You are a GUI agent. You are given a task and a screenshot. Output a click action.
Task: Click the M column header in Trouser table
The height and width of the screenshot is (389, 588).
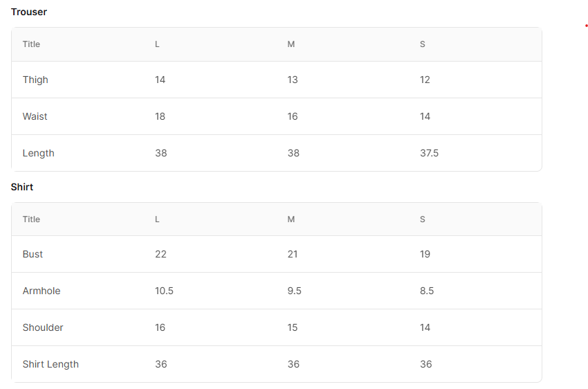click(291, 44)
